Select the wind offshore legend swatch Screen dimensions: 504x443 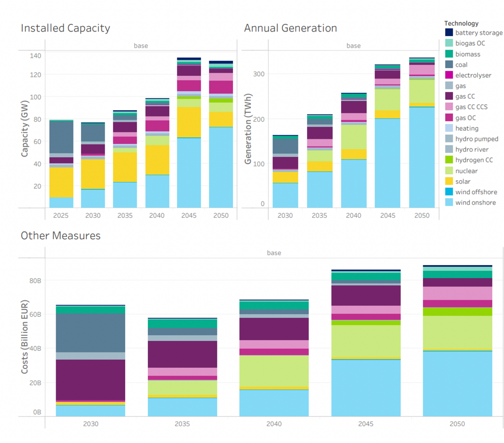(449, 192)
